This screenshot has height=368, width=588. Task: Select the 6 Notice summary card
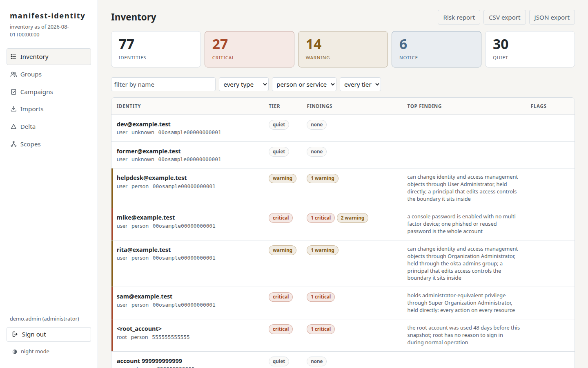pos(437,49)
